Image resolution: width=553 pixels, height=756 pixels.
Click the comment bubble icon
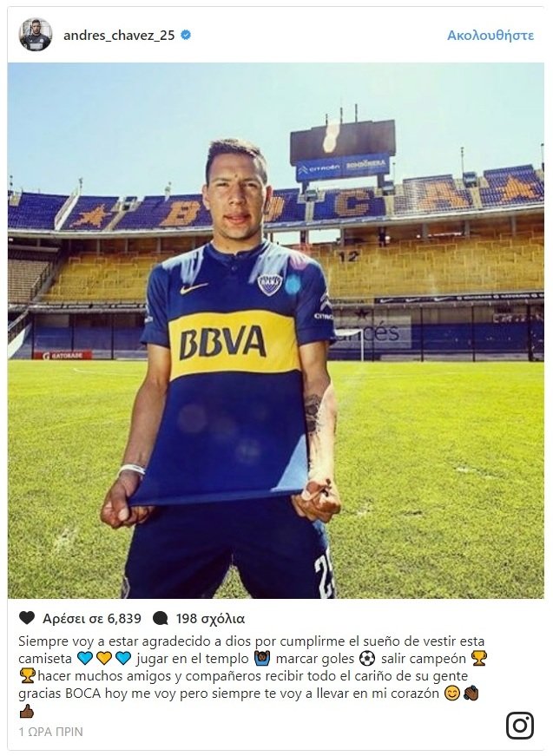click(160, 618)
